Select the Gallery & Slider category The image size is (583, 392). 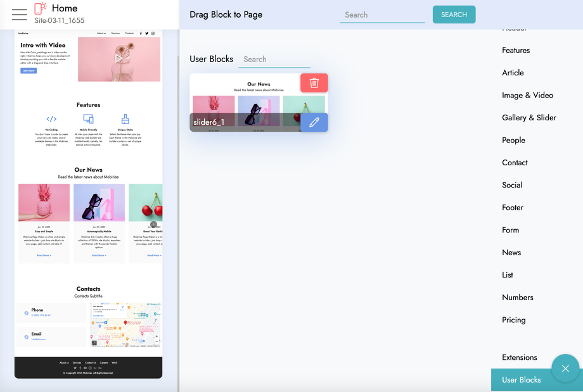[529, 118]
